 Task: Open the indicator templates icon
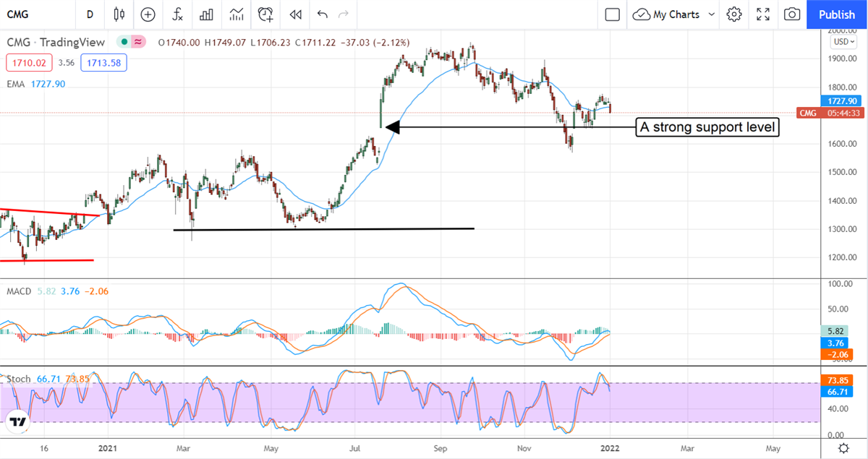coord(236,14)
